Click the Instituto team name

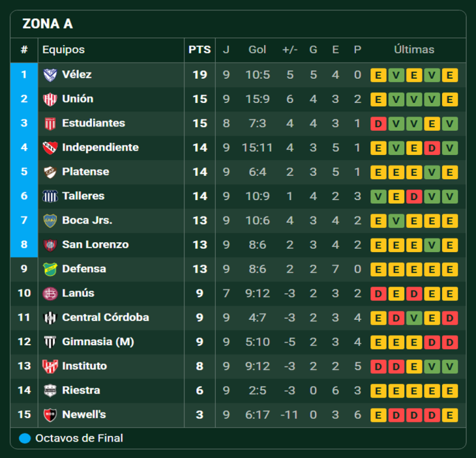pos(84,366)
